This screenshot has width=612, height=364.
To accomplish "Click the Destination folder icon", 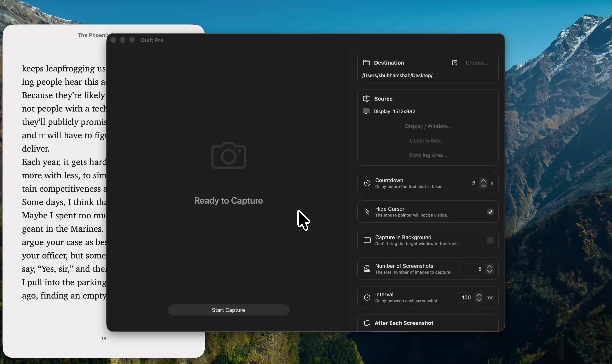I will (x=366, y=63).
